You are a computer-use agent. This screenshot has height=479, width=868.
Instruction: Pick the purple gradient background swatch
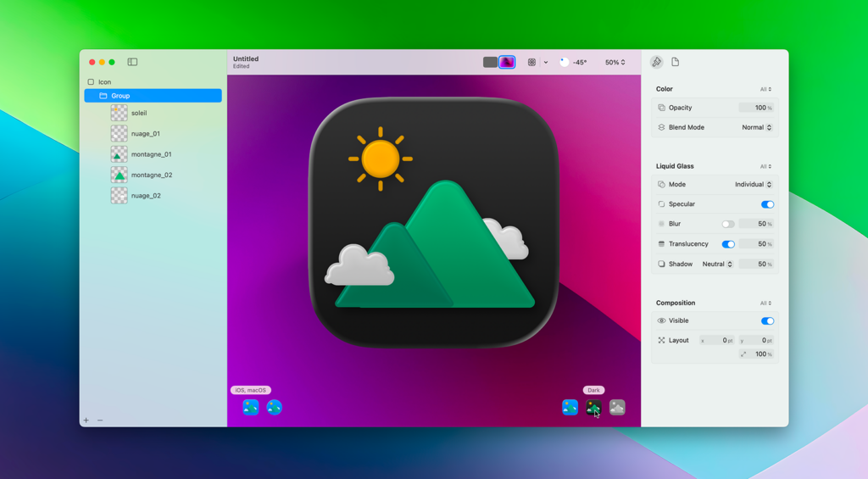point(507,62)
